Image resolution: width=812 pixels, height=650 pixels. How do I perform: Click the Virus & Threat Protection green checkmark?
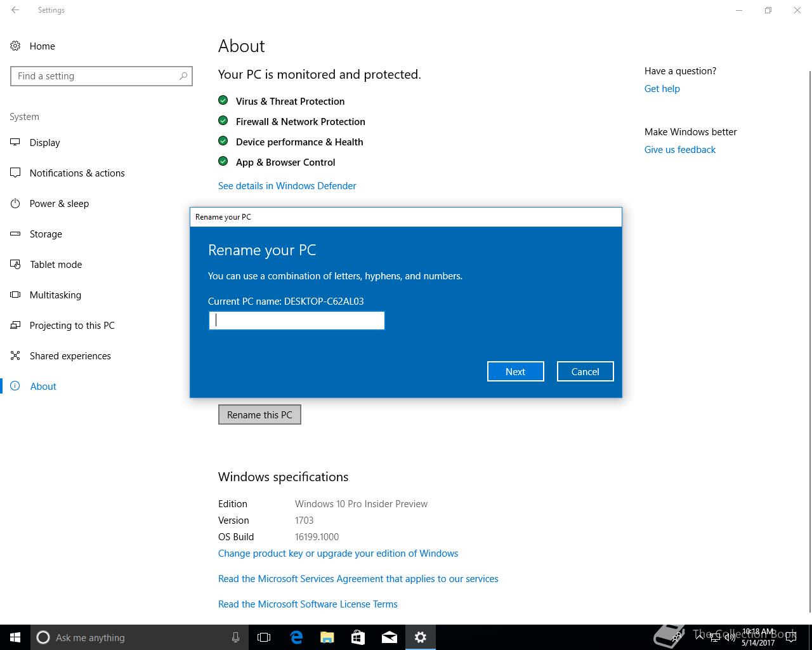(223, 100)
